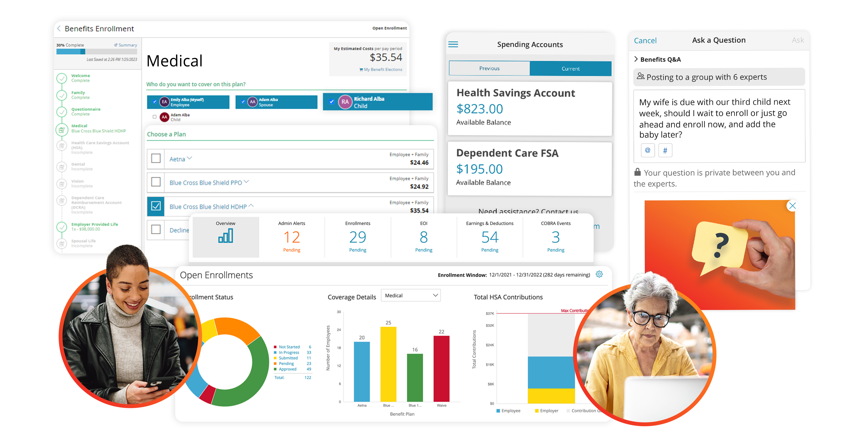The width and height of the screenshot is (868, 434).
Task: Click the @ mention icon
Action: click(647, 150)
